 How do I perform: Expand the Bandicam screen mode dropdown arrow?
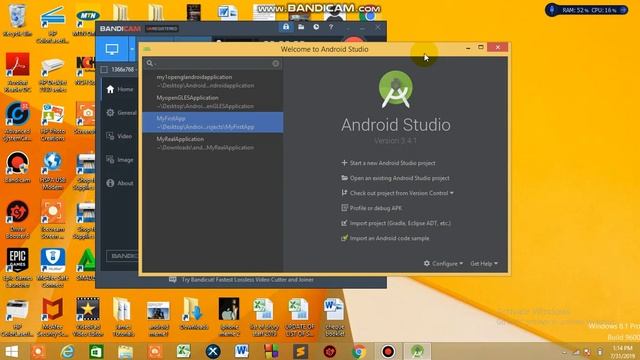(132, 49)
